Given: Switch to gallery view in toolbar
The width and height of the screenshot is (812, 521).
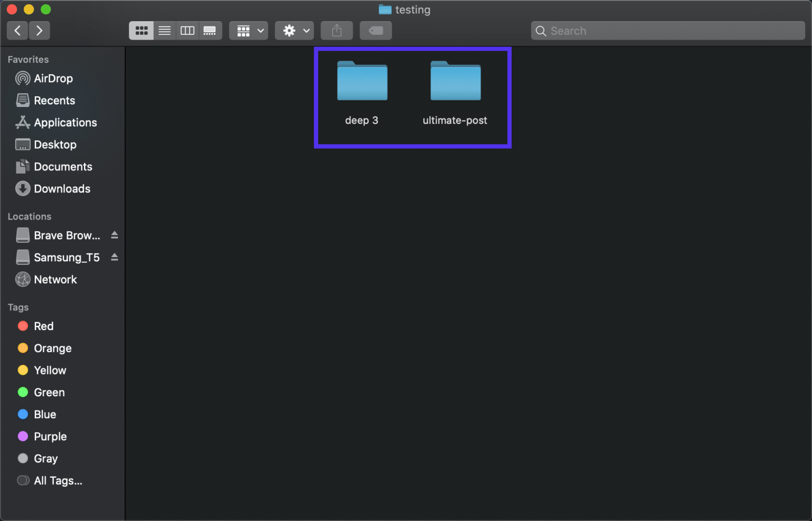Looking at the screenshot, I should coord(210,30).
